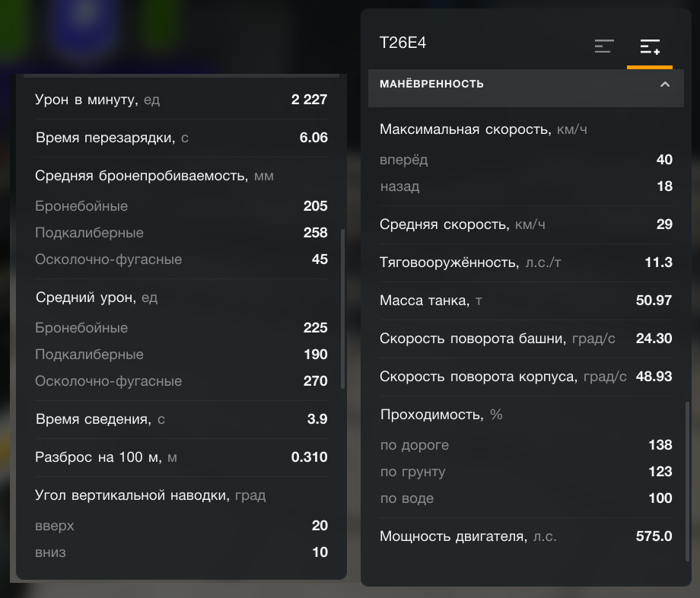Click the Средний урон heading
This screenshot has height=598, width=700.
click(x=97, y=297)
